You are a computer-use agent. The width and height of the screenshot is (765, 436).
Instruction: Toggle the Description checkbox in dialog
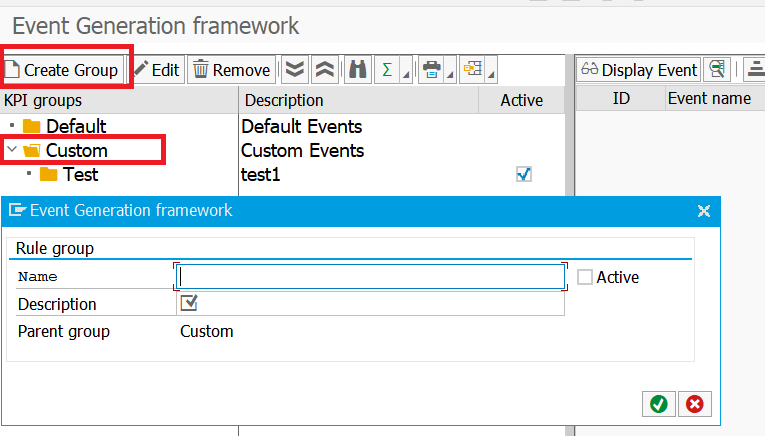point(188,303)
